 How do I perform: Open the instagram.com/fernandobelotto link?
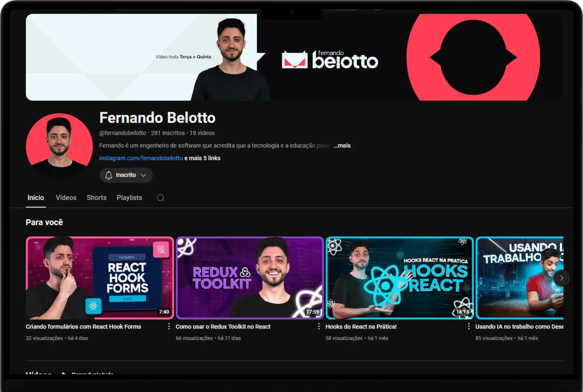coord(141,158)
